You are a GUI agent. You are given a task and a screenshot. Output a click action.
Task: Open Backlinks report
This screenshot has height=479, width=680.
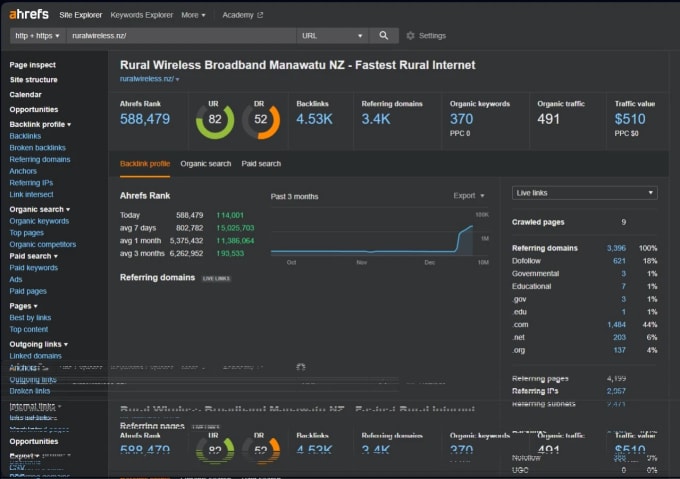25,136
